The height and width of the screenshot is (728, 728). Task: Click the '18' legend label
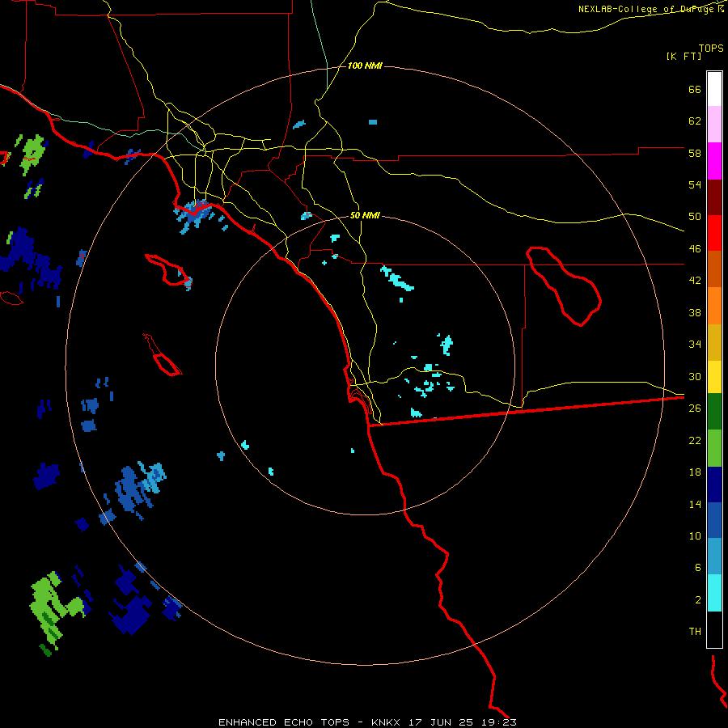[695, 472]
